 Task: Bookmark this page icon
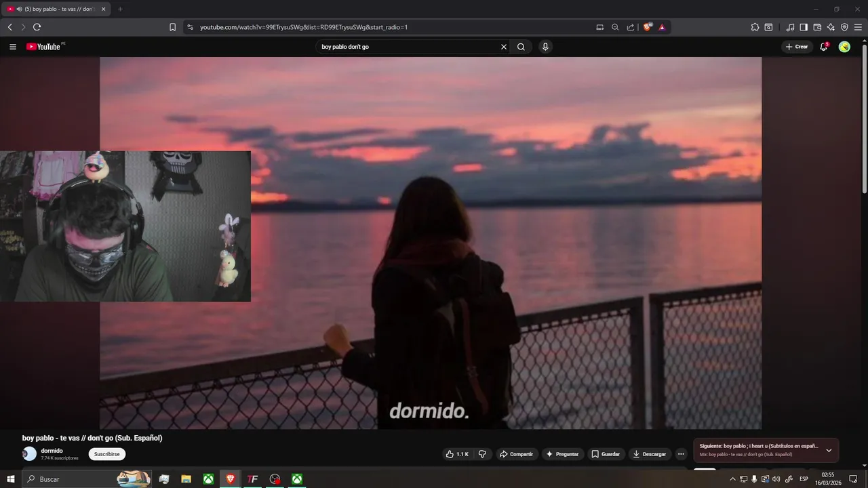click(x=172, y=27)
